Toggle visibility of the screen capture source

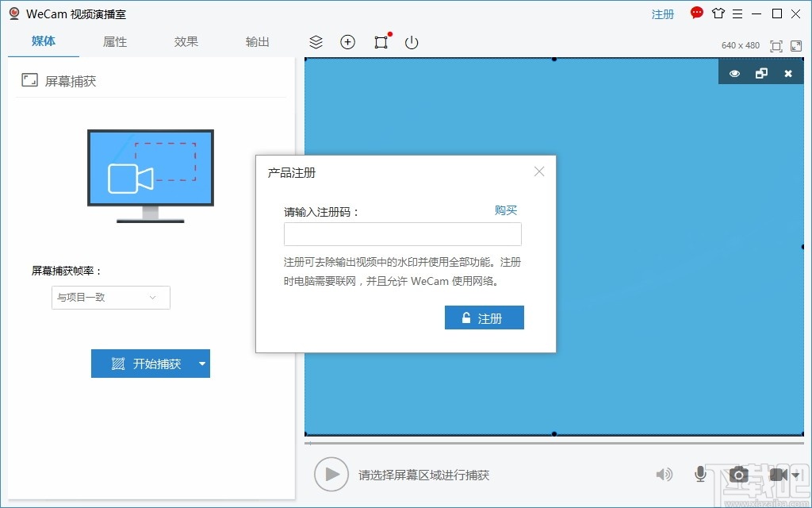(x=734, y=72)
